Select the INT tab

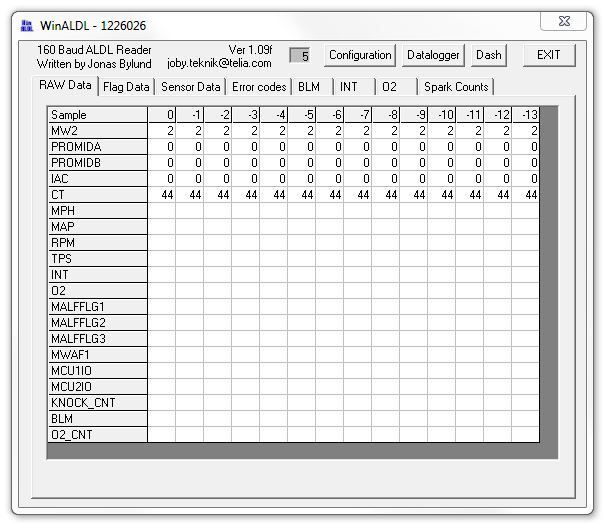click(x=349, y=87)
